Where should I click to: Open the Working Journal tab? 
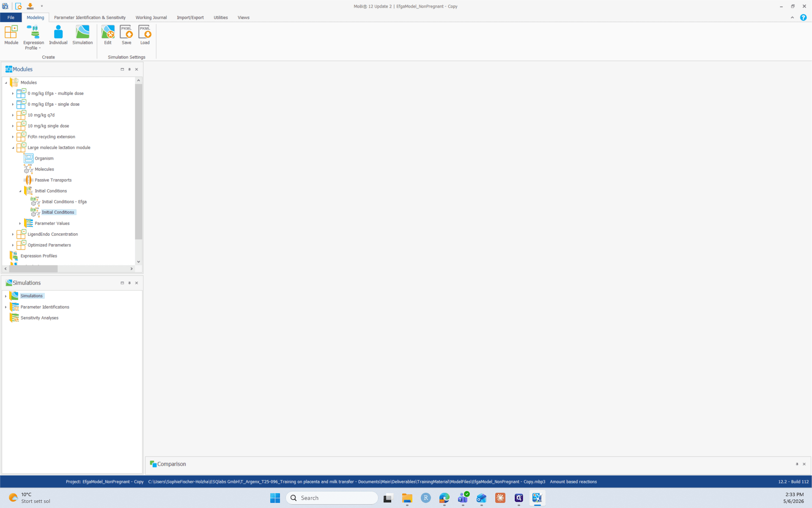click(151, 17)
